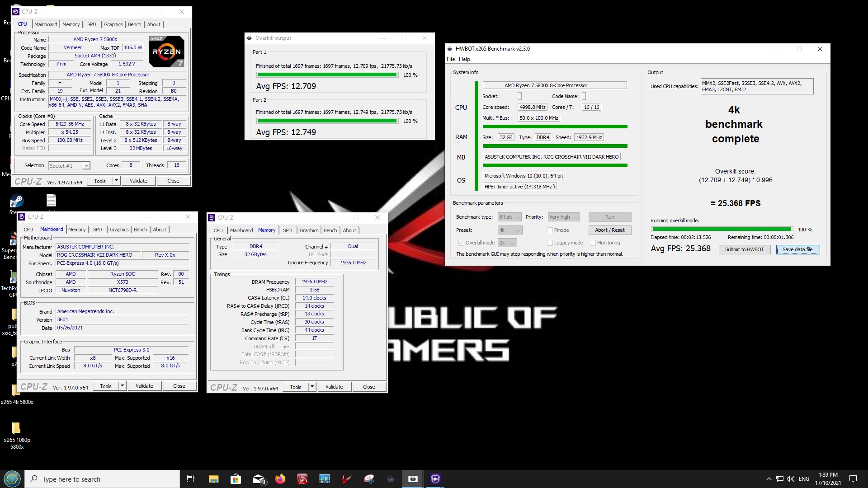Image resolution: width=868 pixels, height=488 pixels.
Task: Select Bench tab in top-left CPU-Z window
Action: pos(134,24)
